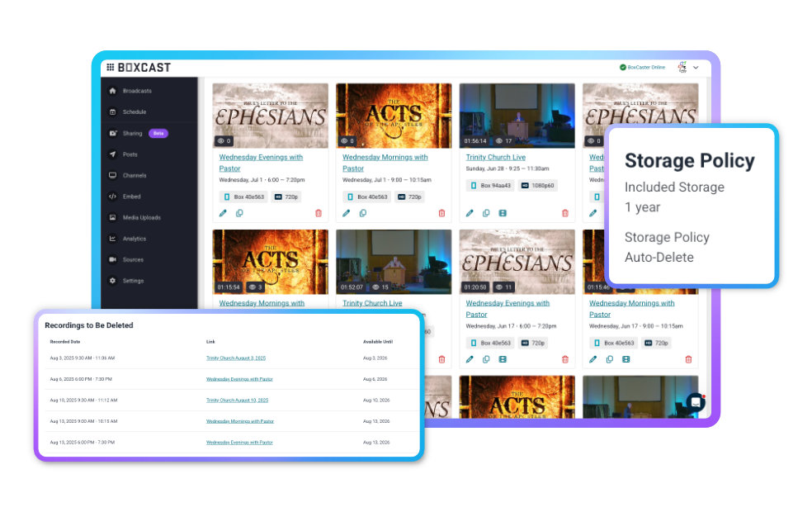Image resolution: width=812 pixels, height=512 pixels.
Task: Click the Recorded Date column header
Action: (x=64, y=342)
